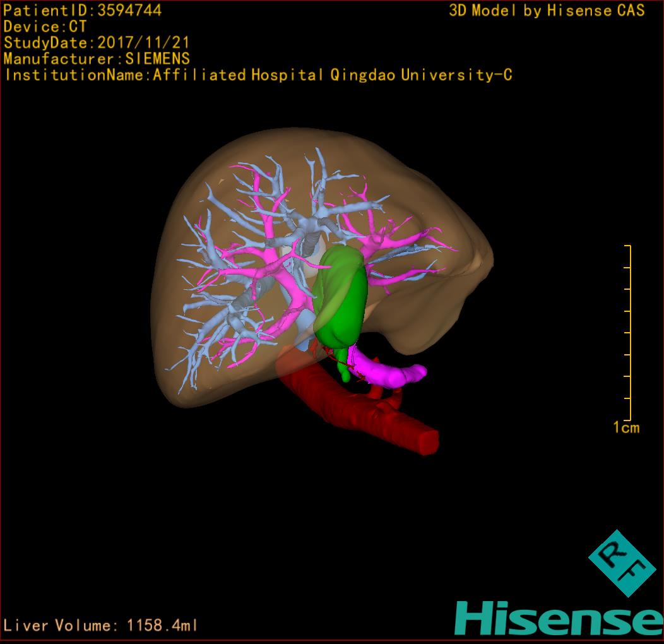The width and height of the screenshot is (664, 644).
Task: Click the Hisense logo
Action: [x=558, y=618]
